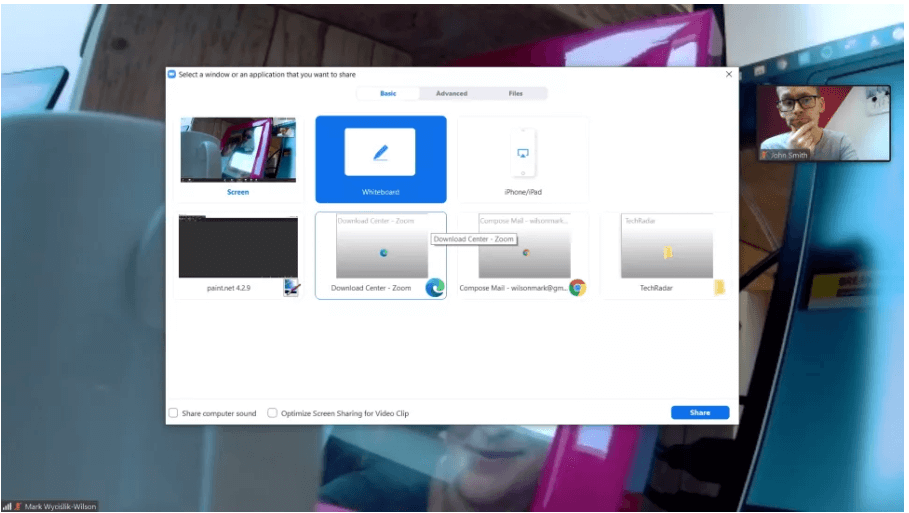Select the paint.net 4.2.9 window thumbnail
Screen dimensions: 909x513
pos(238,246)
